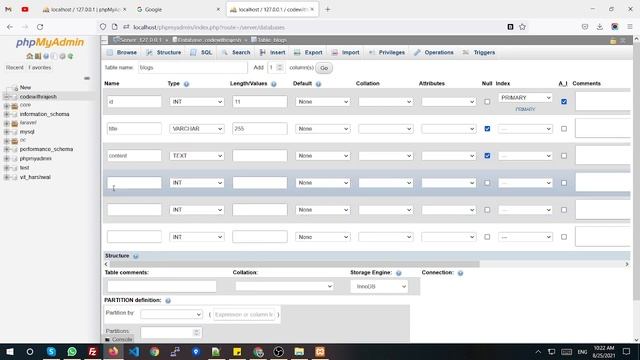
Task: Open Firefox downloads icon
Action: 600,27
